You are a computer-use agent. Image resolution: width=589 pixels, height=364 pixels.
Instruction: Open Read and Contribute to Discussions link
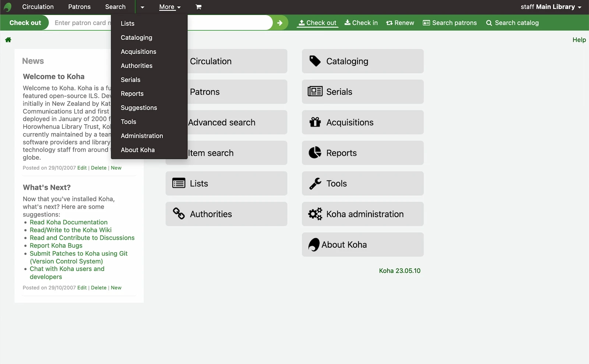coord(82,238)
